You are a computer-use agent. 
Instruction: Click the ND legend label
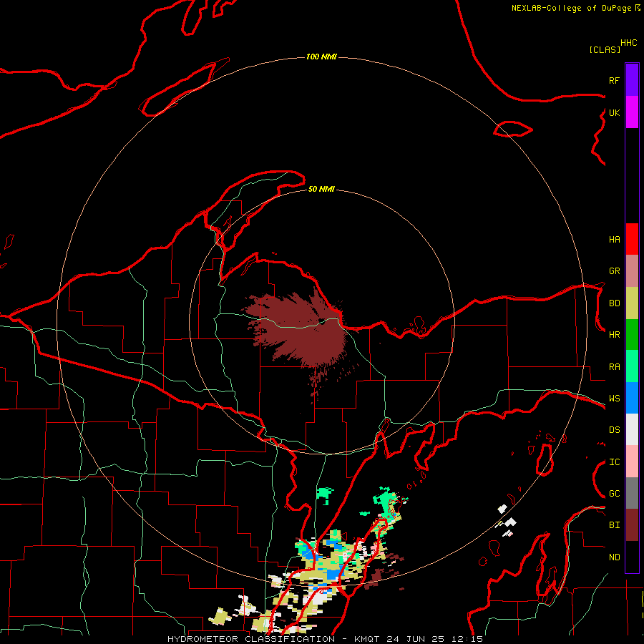tap(614, 557)
